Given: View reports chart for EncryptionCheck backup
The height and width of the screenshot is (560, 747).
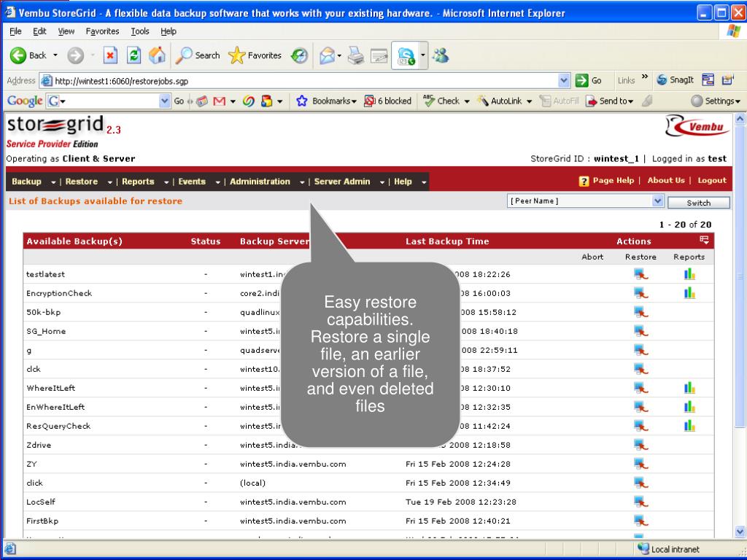Looking at the screenshot, I should (x=689, y=293).
